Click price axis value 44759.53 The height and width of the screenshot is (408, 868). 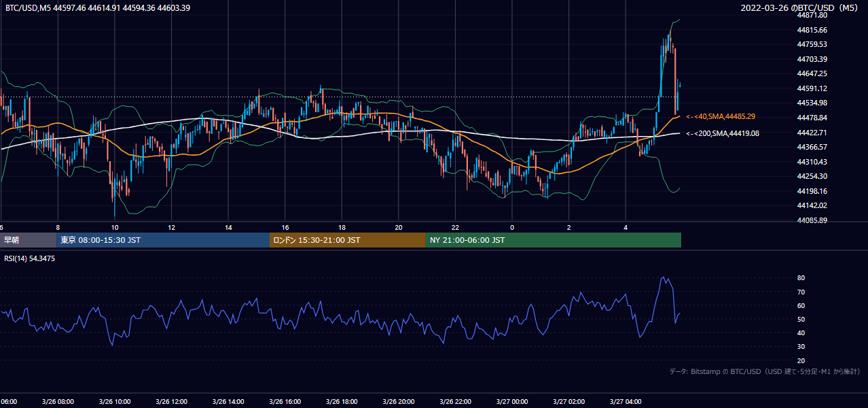[812, 44]
